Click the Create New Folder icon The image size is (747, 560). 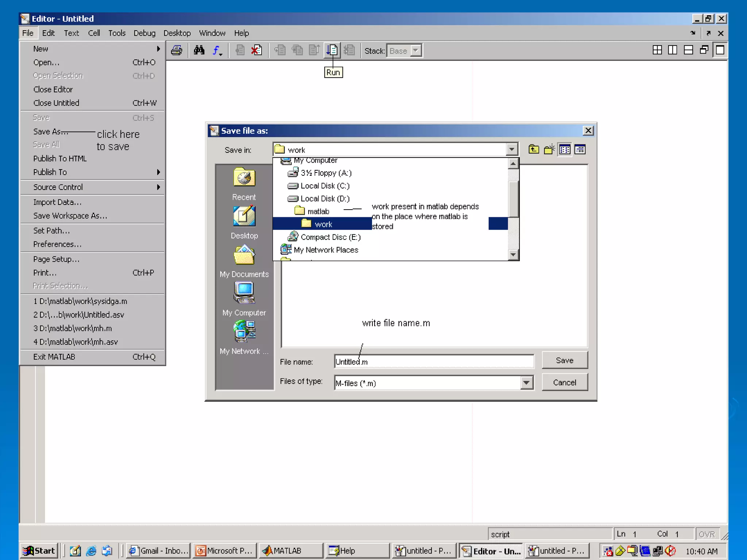coord(549,149)
